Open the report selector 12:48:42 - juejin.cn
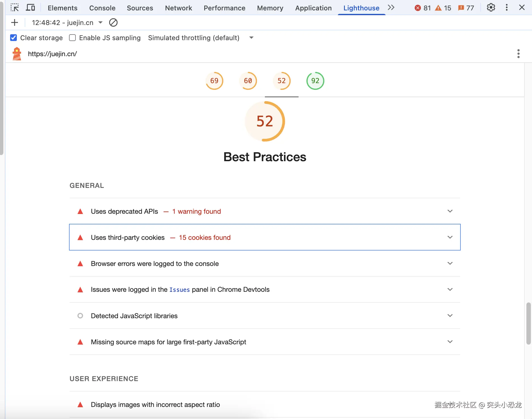This screenshot has height=419, width=532. (67, 22)
